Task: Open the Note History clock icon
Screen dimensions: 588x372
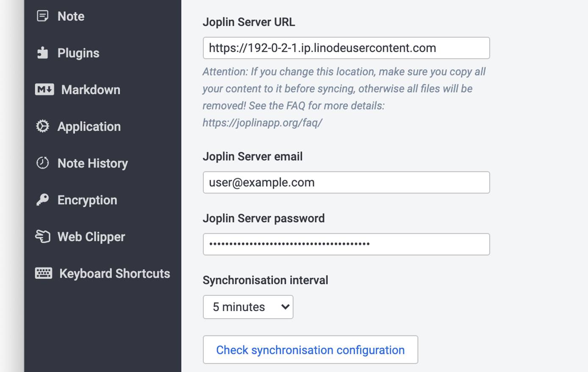Action: [x=42, y=163]
